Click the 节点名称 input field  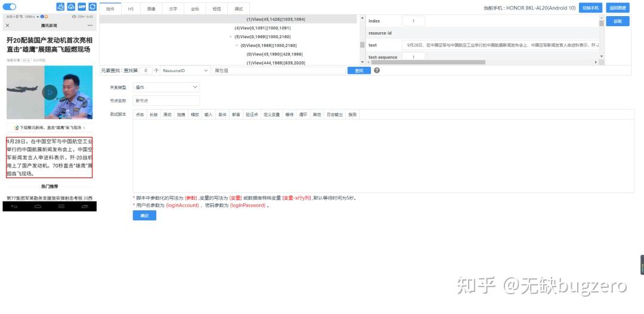tap(166, 101)
